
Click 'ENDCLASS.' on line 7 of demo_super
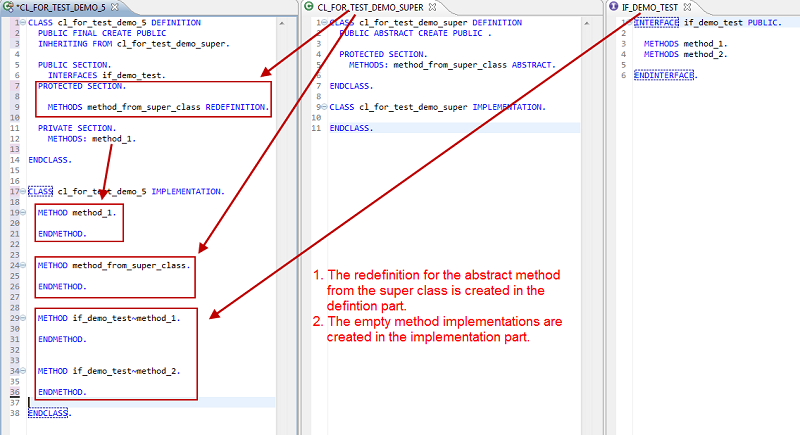tap(352, 86)
